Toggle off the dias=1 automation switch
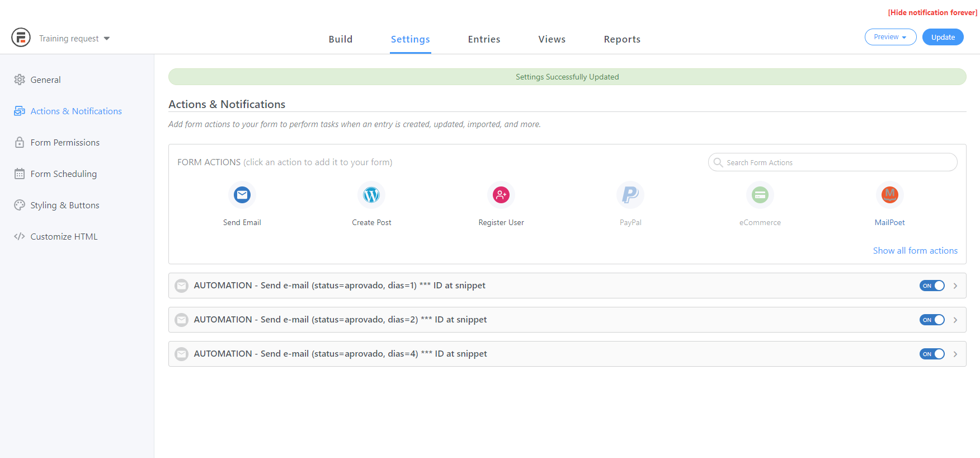This screenshot has height=458, width=980. 932,286
